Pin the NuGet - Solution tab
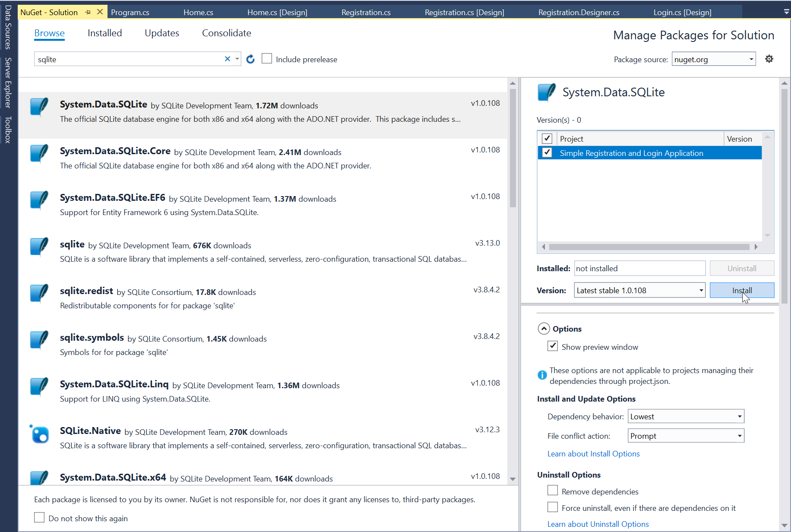 click(88, 12)
